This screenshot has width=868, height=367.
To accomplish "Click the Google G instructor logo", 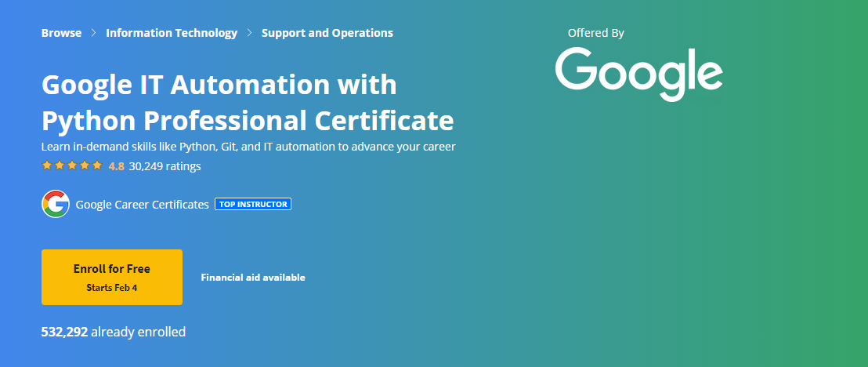I will (56, 204).
